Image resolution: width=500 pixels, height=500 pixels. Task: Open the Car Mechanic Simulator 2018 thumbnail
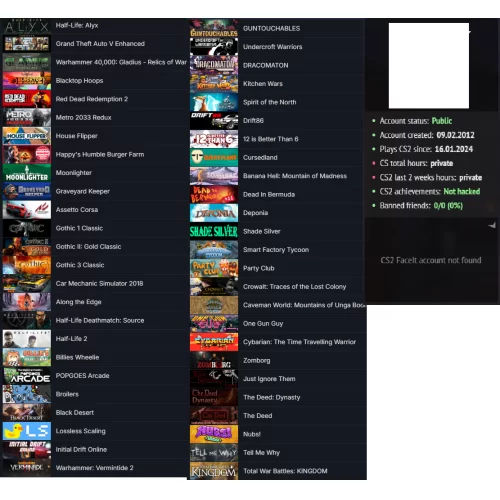coord(27,283)
